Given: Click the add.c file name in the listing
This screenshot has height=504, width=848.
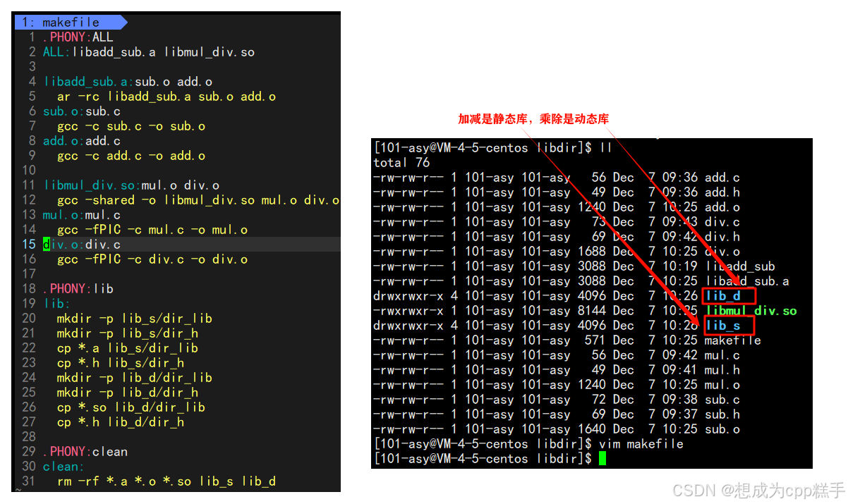Looking at the screenshot, I should click(x=723, y=178).
